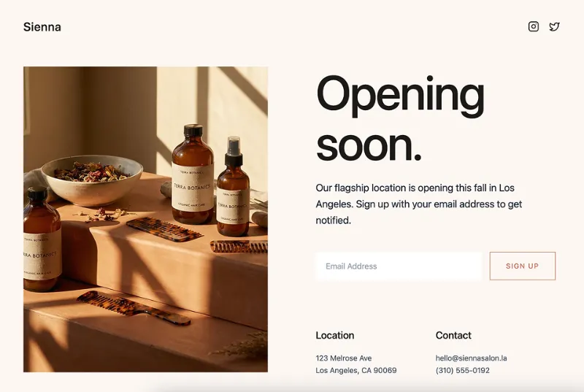
Task: Click the partially cropped bottle at photo's left
Action: (42, 240)
